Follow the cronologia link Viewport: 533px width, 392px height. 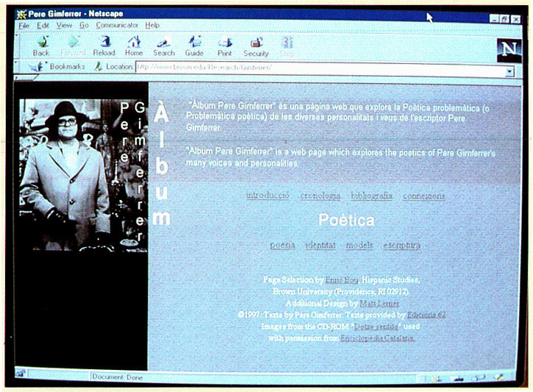click(x=321, y=196)
